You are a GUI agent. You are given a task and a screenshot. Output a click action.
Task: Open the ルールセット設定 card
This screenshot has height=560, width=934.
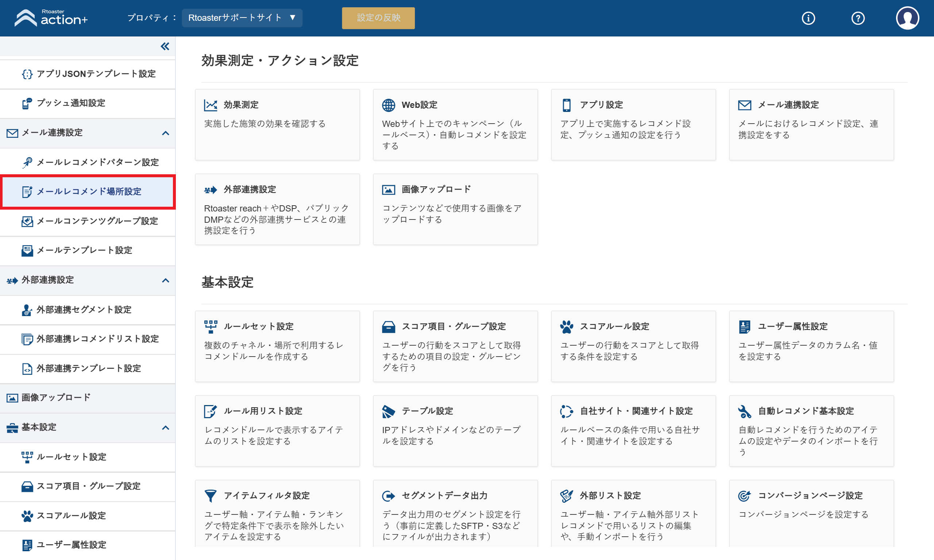(x=278, y=346)
